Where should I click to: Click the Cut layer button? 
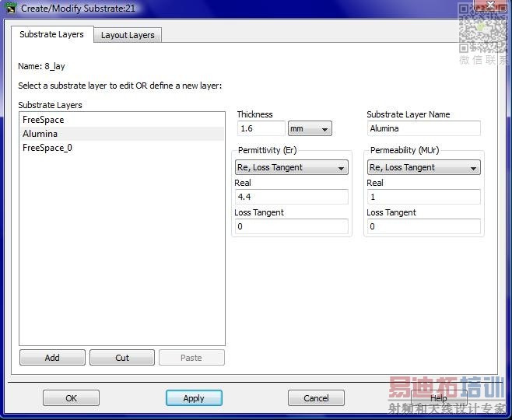pyautogui.click(x=122, y=358)
